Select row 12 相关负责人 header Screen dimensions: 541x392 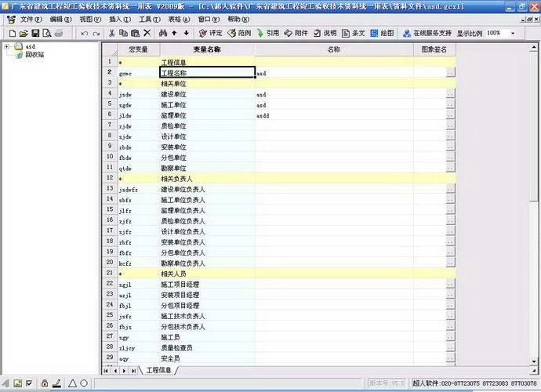(110, 178)
